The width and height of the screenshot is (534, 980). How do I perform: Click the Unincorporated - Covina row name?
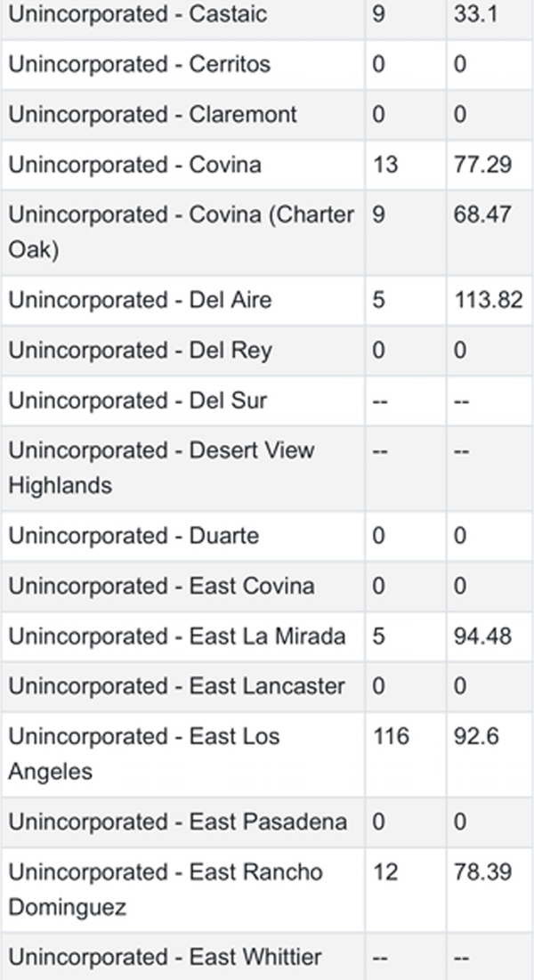tap(134, 165)
